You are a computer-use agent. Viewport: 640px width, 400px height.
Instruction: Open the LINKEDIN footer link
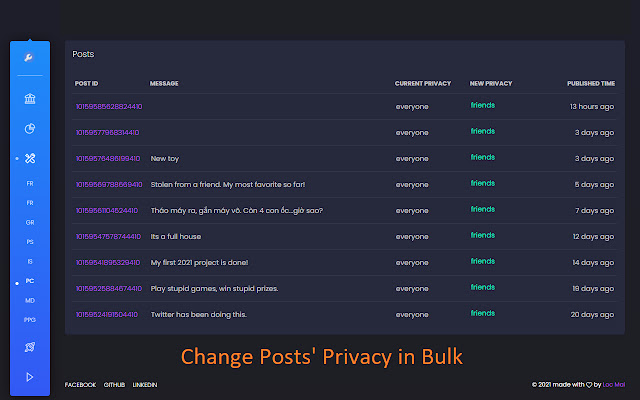pos(144,384)
